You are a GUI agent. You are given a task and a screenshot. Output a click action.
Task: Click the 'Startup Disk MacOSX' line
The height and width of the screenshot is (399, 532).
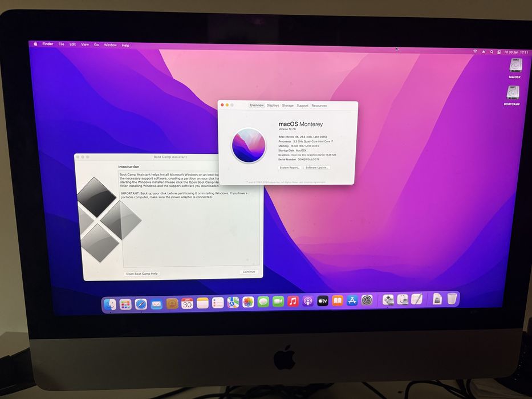(x=293, y=150)
